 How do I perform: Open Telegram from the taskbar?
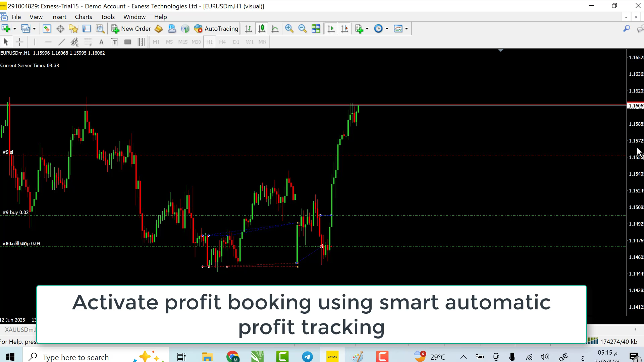(307, 357)
